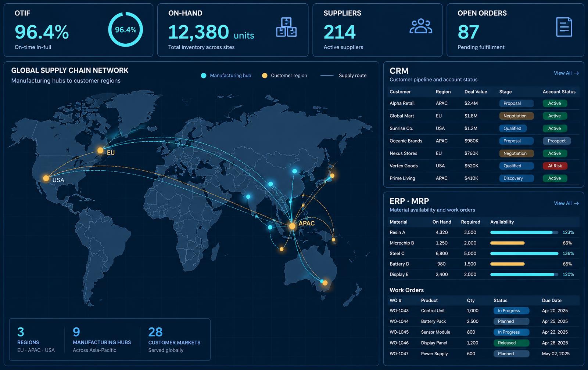Open View All link in ERP · MRP panel
Image resolution: width=588 pixels, height=370 pixels.
pos(566,203)
